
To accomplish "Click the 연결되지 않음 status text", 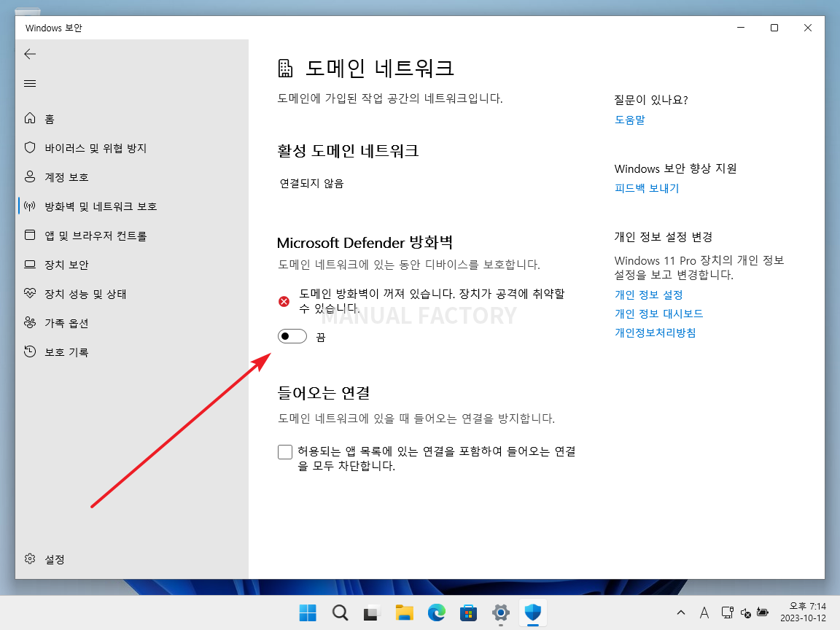I will [x=312, y=183].
